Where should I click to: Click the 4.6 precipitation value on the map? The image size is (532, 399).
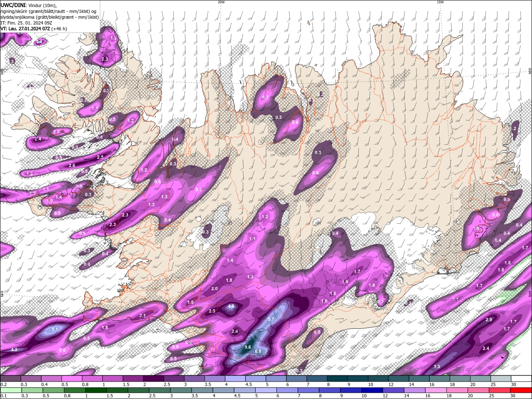[232, 306]
